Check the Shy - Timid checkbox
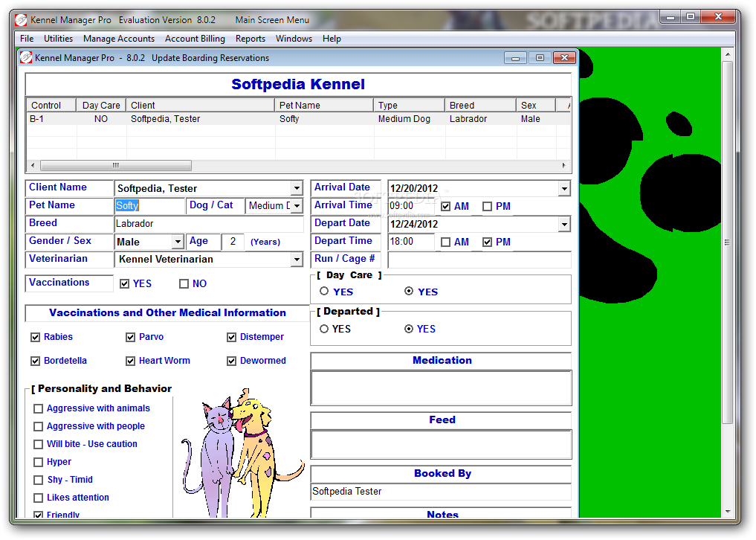This screenshot has width=756, height=540. pyautogui.click(x=38, y=480)
